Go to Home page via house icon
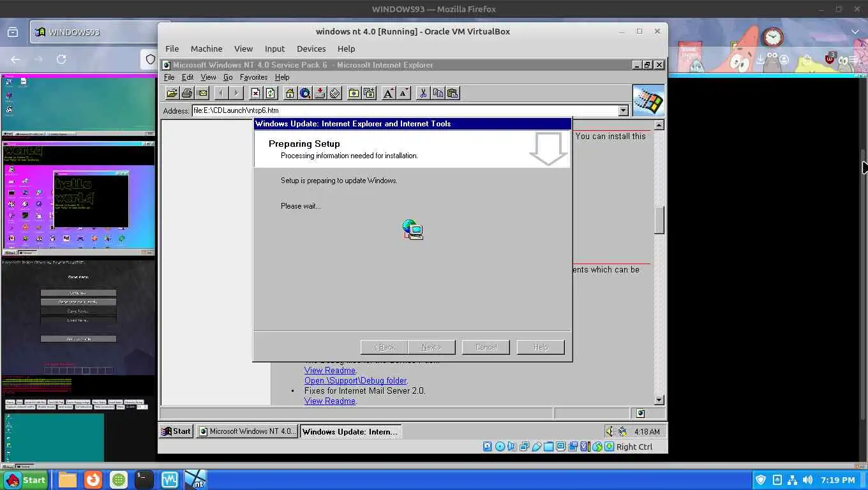The image size is (868, 490). 290,93
